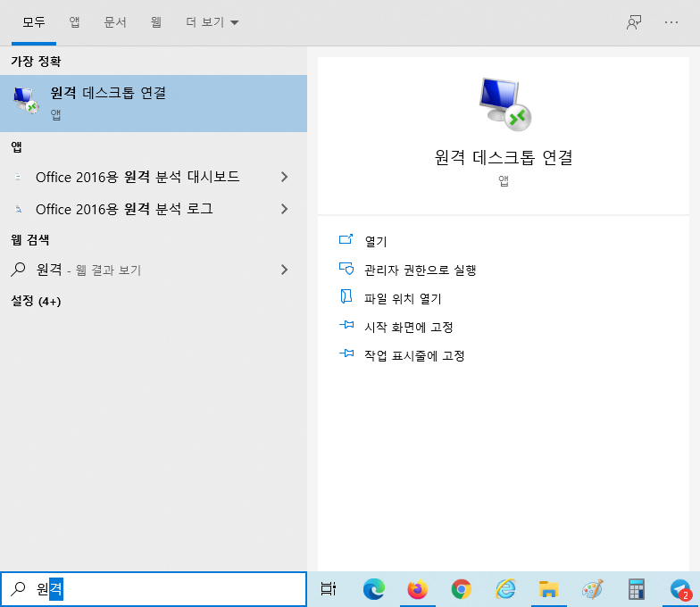Open Paint from the taskbar

pos(593,589)
